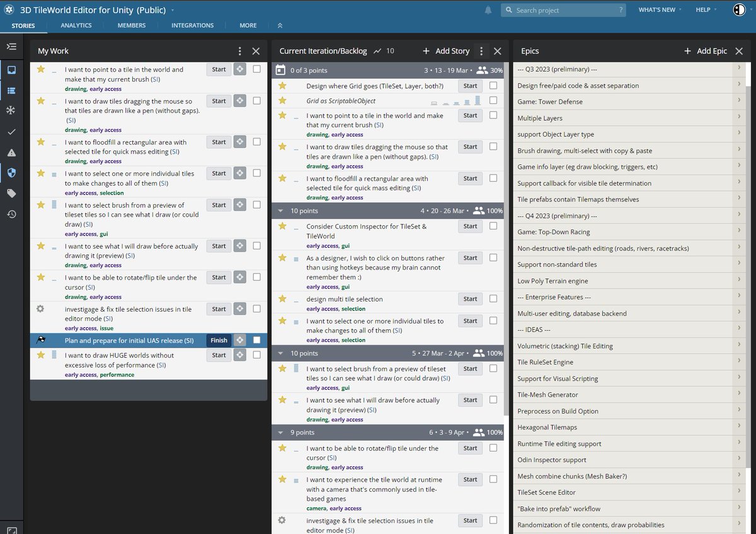Screen dimensions: 756x534
Task: Check 'Grid as ScriptableObject' checkbox
Action: pyautogui.click(x=493, y=100)
